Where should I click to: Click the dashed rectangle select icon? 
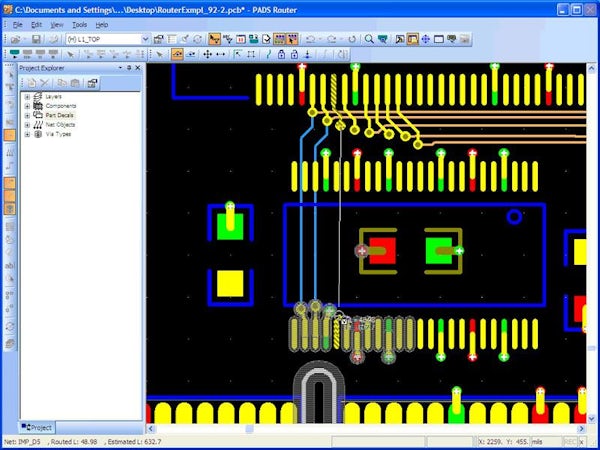[x=251, y=54]
